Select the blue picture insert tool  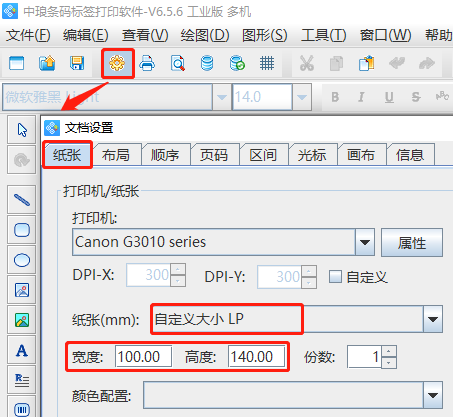point(22,290)
